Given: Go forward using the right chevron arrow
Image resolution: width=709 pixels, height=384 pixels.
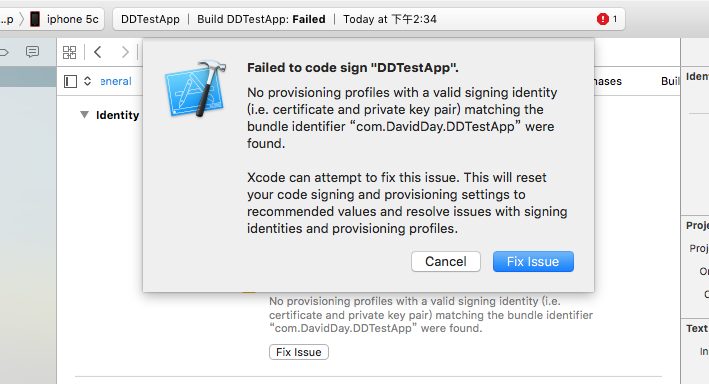Looking at the screenshot, I should pyautogui.click(x=125, y=52).
